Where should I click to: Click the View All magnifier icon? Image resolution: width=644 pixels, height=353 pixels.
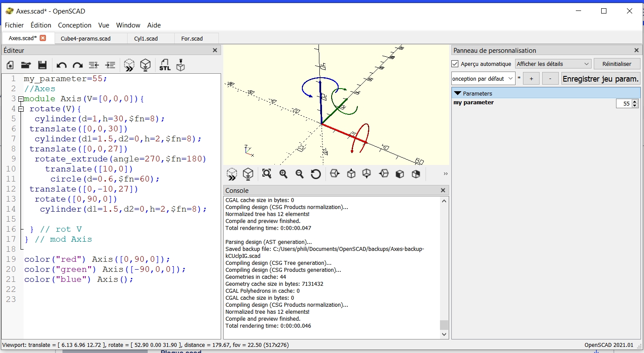point(267,174)
